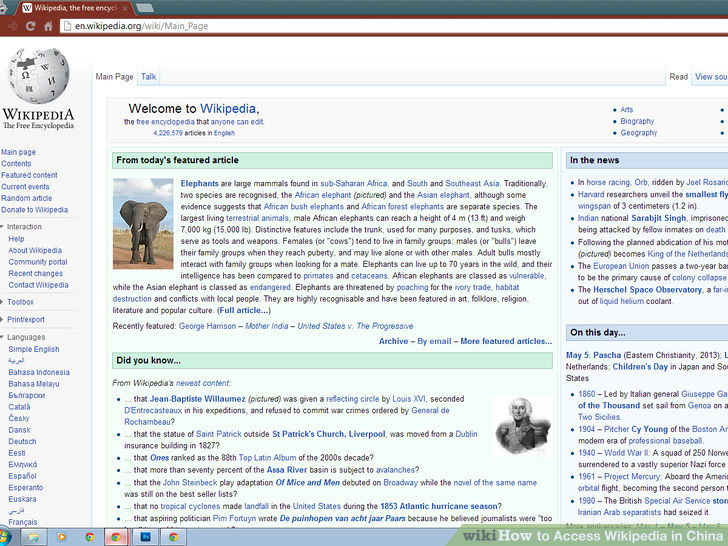
Task: Open Windows Start menu
Action: pyautogui.click(x=5, y=537)
